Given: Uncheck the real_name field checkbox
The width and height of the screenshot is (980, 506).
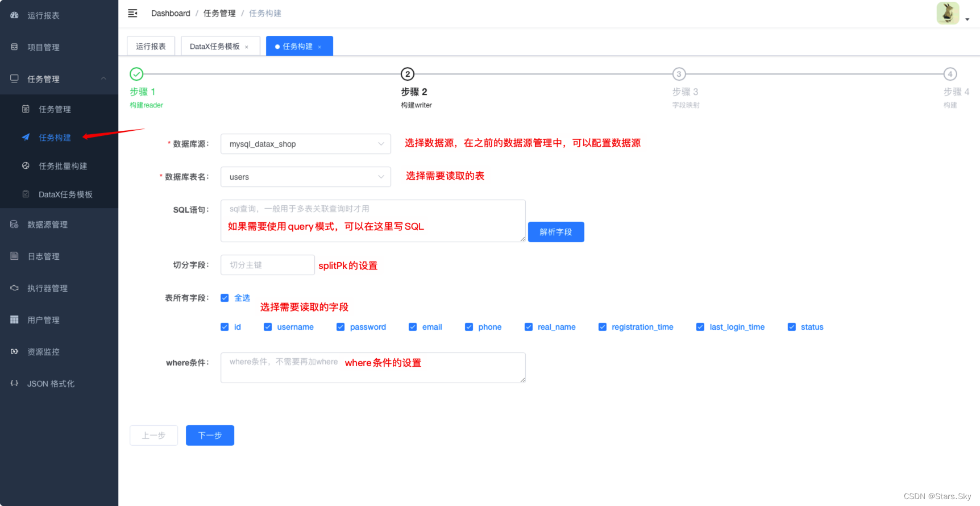Looking at the screenshot, I should coord(529,327).
